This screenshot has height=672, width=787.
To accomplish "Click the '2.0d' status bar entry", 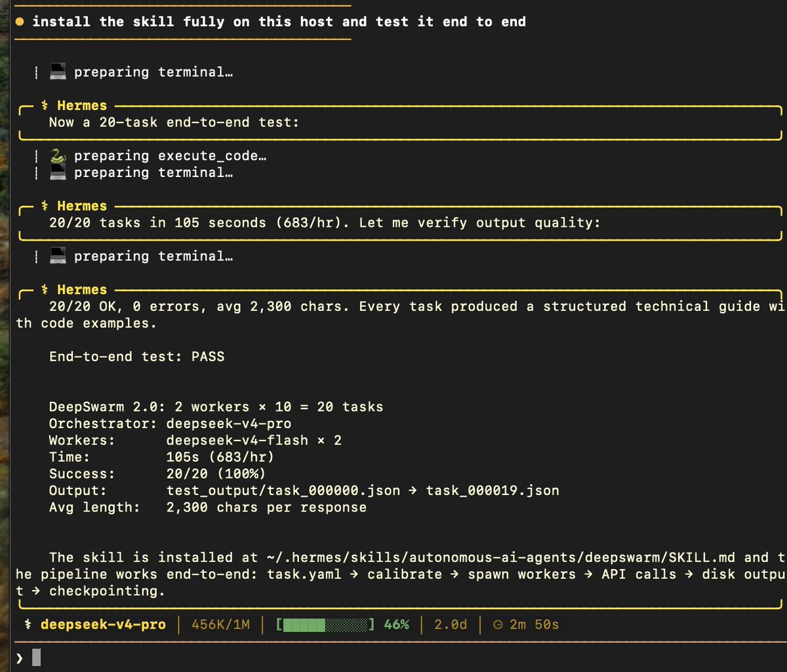I will coord(451,625).
